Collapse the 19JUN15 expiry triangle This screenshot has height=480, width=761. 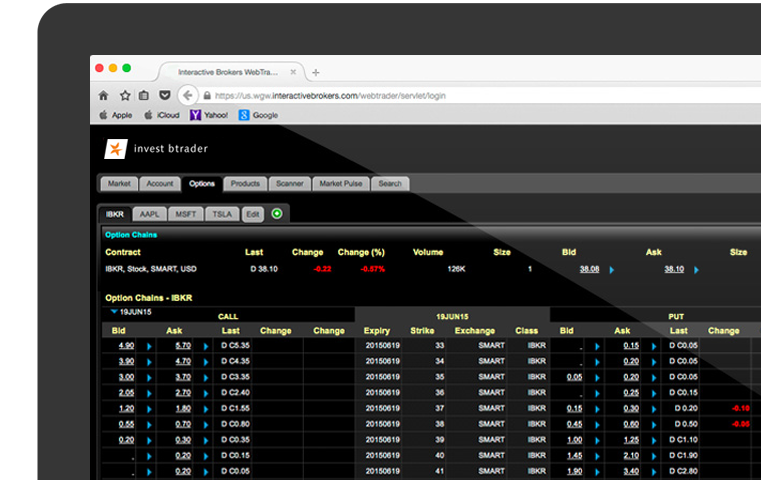(114, 312)
